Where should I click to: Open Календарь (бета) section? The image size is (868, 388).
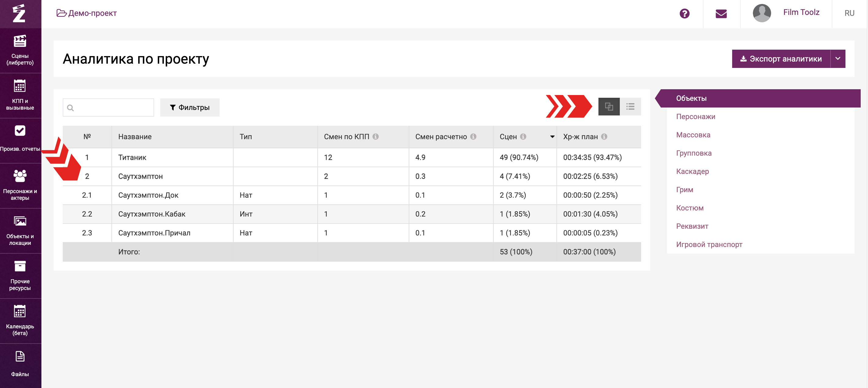(20, 321)
